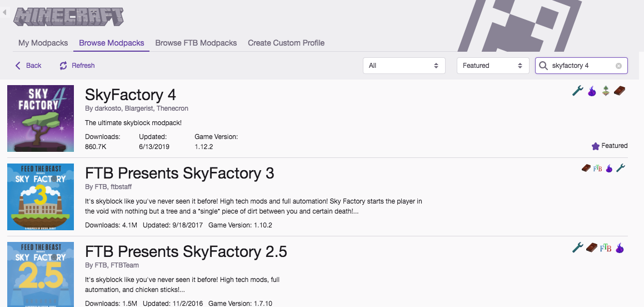Collapse the sidebar with the left triangle arrow
Viewport: 644px width, 307px height.
4,13
